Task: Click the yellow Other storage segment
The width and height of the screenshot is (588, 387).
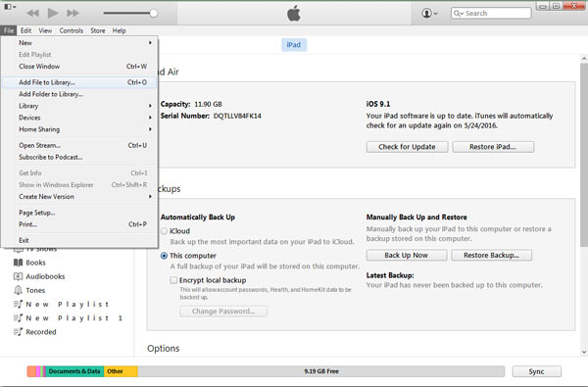Action: point(121,371)
